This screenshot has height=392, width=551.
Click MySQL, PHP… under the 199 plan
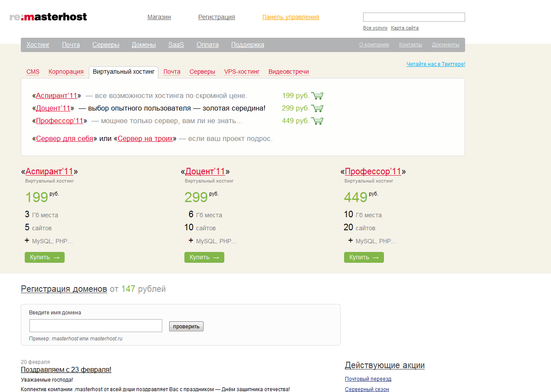click(52, 241)
